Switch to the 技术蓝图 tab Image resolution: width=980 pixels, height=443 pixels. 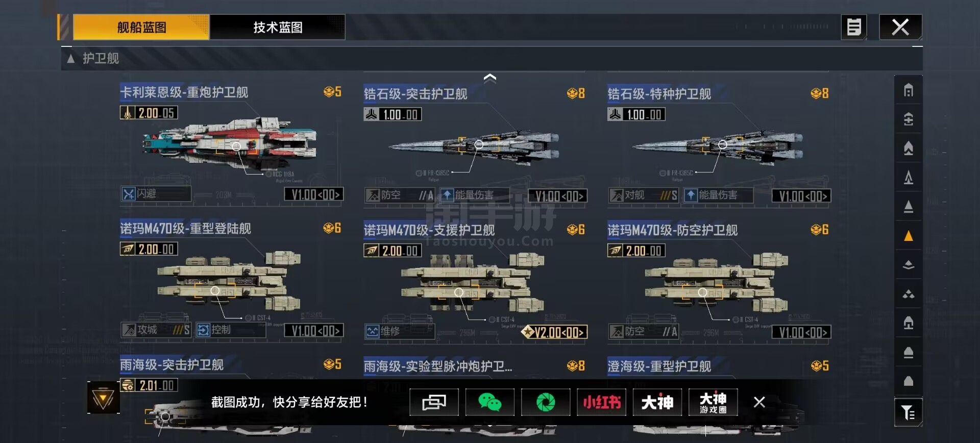(278, 27)
